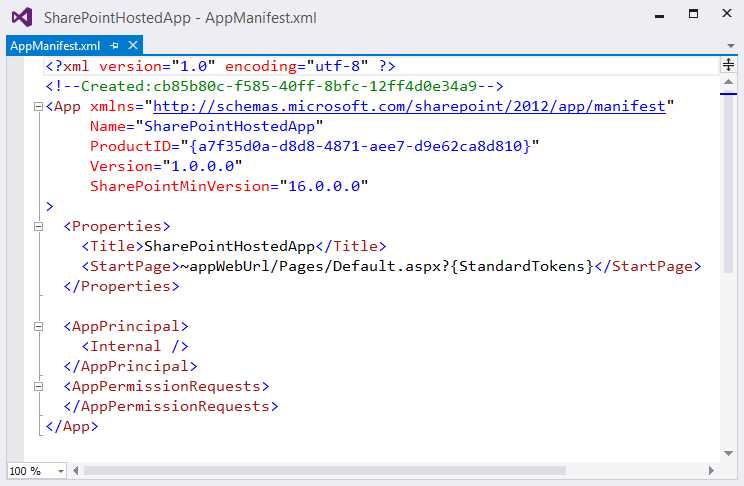Viewport: 744px width, 486px height.
Task: Click the closing </AppPermissionRequests> tag
Action: pyautogui.click(x=171, y=406)
